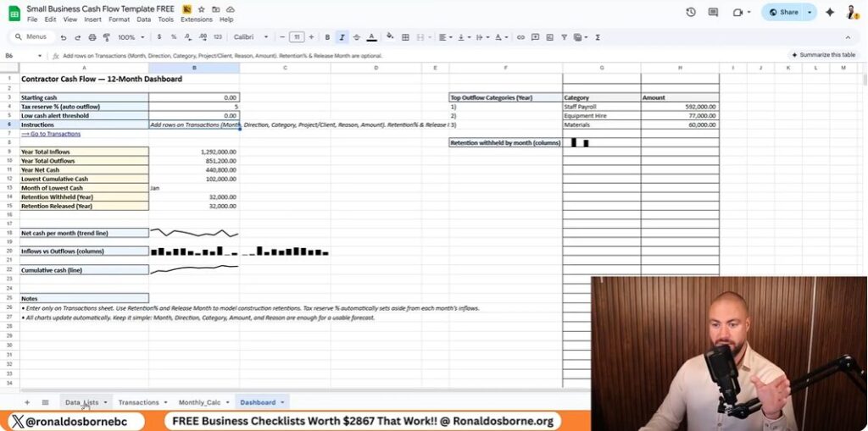Click Summarize this table

click(823, 55)
